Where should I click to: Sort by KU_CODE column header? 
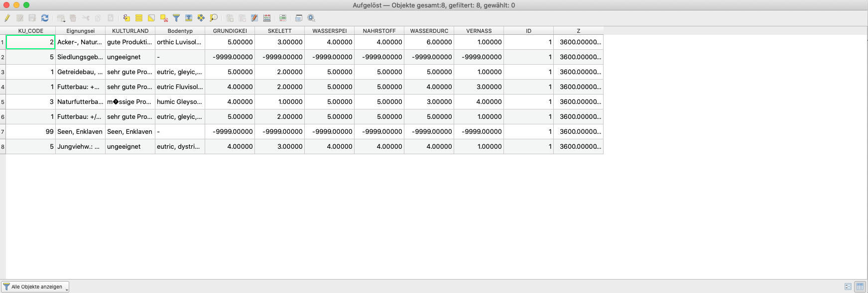coord(30,31)
